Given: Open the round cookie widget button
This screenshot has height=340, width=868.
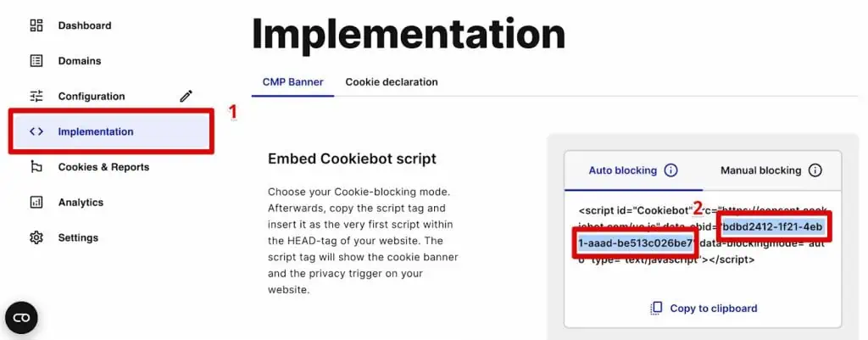Looking at the screenshot, I should click(21, 318).
